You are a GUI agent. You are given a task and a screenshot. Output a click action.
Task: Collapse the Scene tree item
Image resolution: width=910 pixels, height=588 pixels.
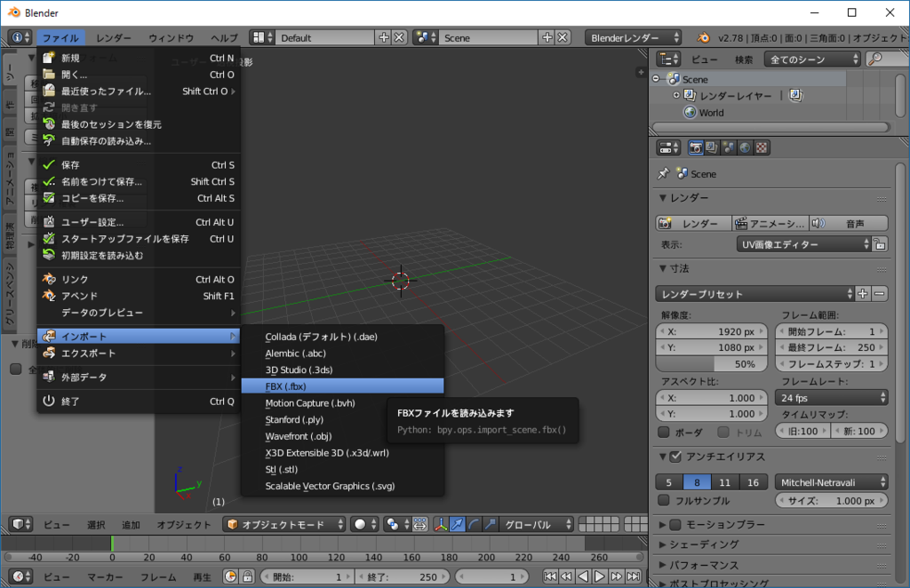pos(657,79)
